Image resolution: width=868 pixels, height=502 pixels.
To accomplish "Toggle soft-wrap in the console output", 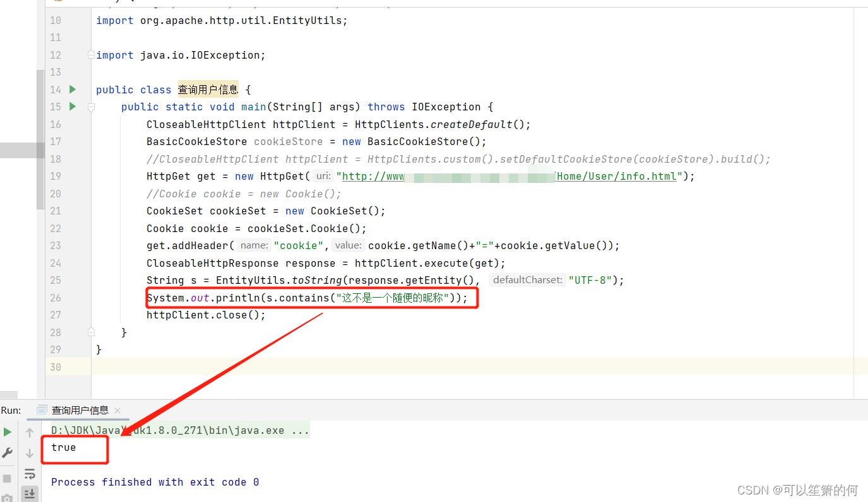I will point(29,474).
